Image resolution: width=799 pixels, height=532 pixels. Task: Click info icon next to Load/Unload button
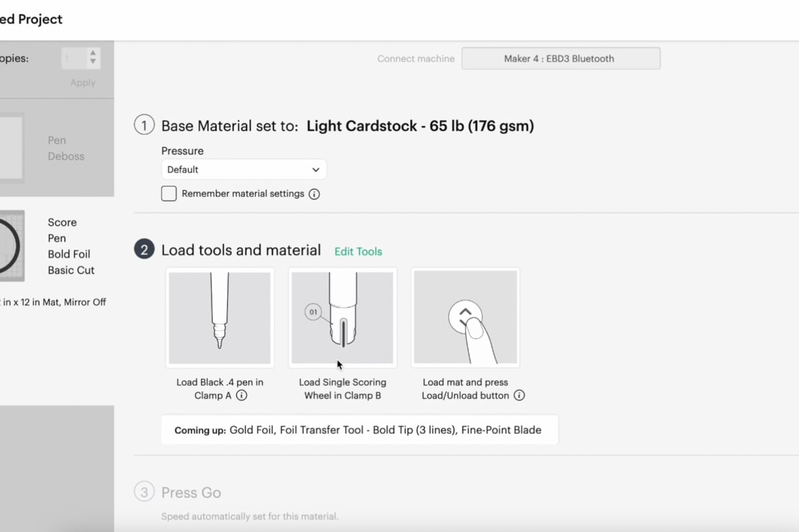(x=519, y=396)
